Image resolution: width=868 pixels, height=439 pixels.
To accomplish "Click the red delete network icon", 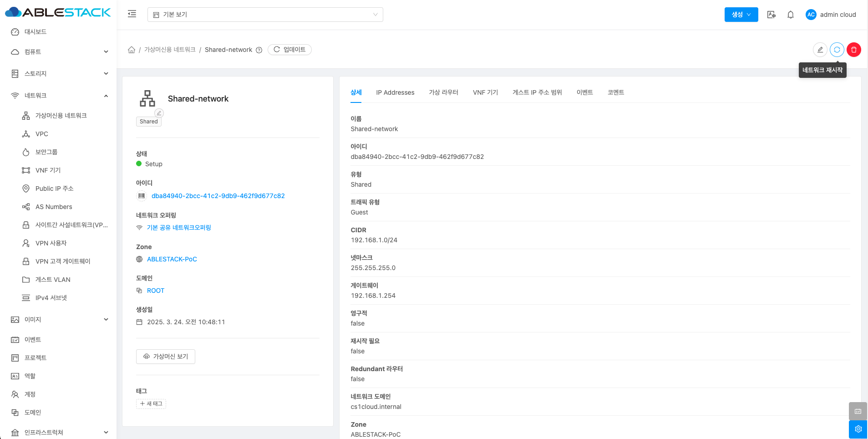I will (x=853, y=50).
